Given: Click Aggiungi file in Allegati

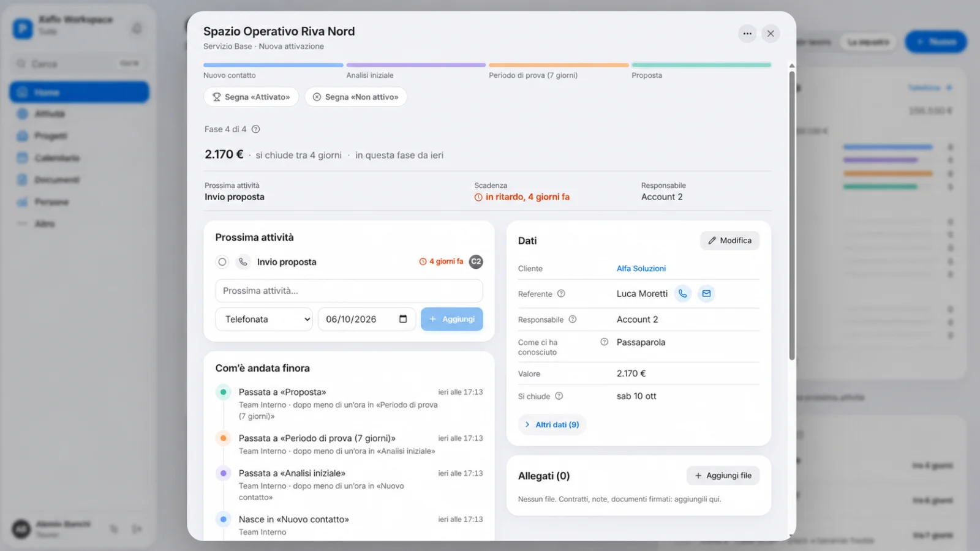Looking at the screenshot, I should [x=723, y=476].
